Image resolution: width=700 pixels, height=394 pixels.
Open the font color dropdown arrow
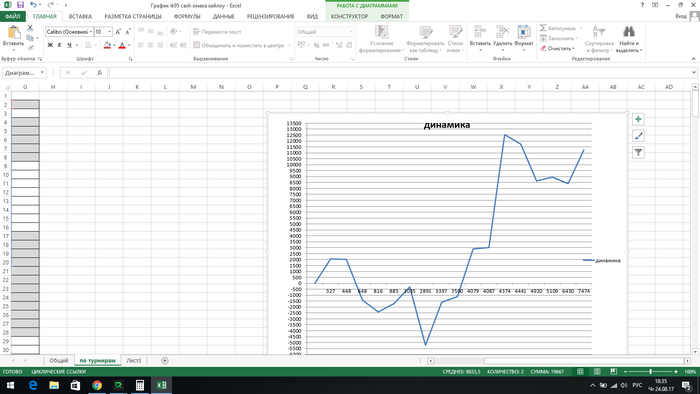click(129, 45)
